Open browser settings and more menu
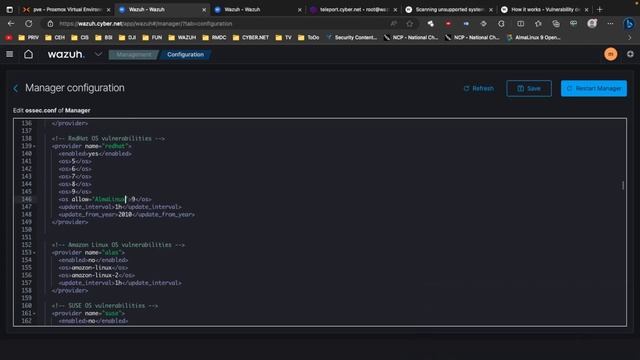The image size is (640, 360). (610, 24)
